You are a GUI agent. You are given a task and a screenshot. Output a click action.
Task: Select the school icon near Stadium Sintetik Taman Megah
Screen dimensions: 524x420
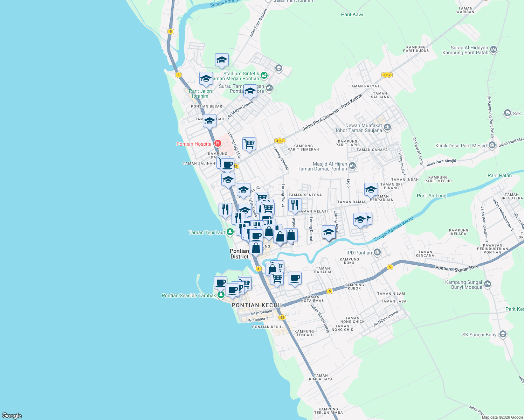click(222, 60)
